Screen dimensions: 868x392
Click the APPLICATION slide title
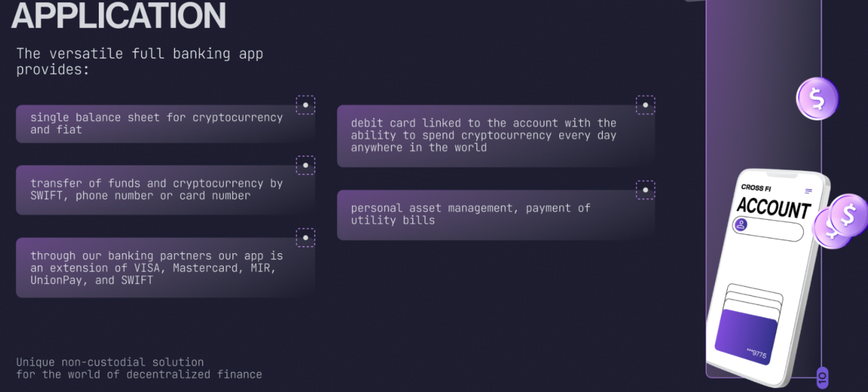pos(119,15)
